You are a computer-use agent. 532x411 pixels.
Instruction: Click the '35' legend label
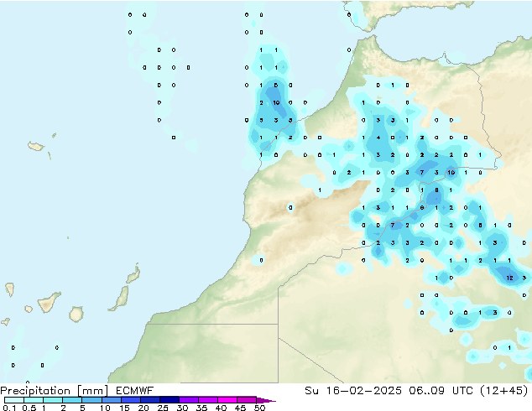201,408
